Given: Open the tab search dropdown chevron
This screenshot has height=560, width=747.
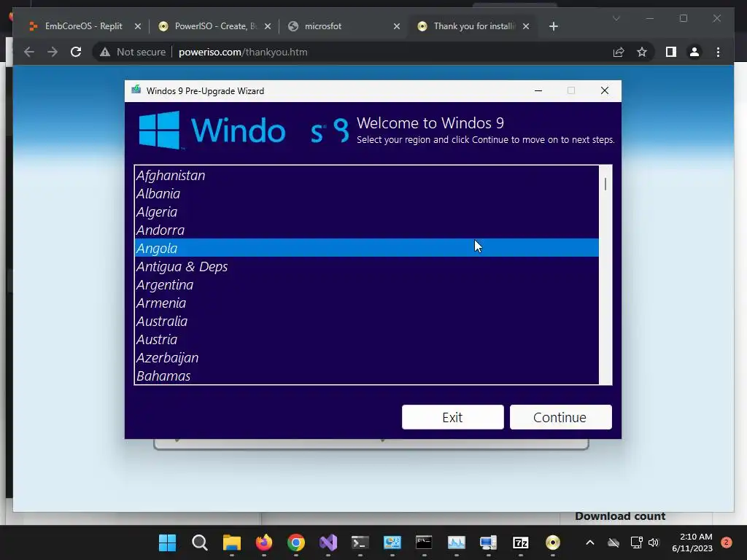Looking at the screenshot, I should [616, 18].
